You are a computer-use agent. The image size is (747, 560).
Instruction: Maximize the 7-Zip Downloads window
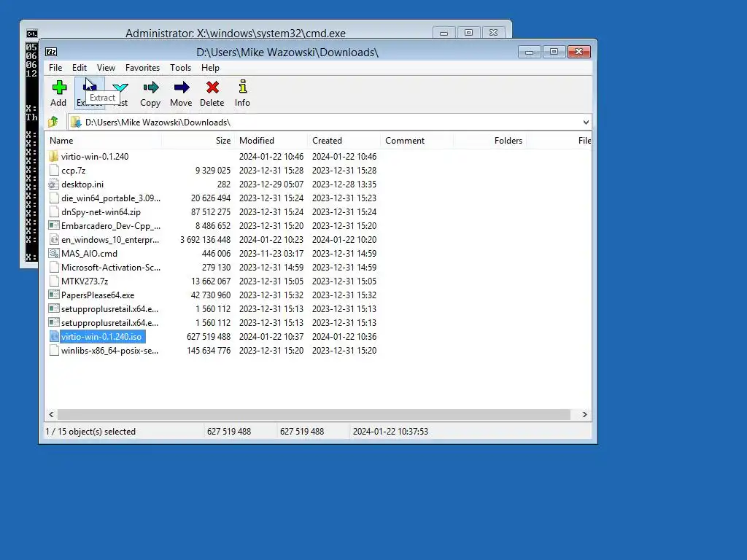coord(554,52)
